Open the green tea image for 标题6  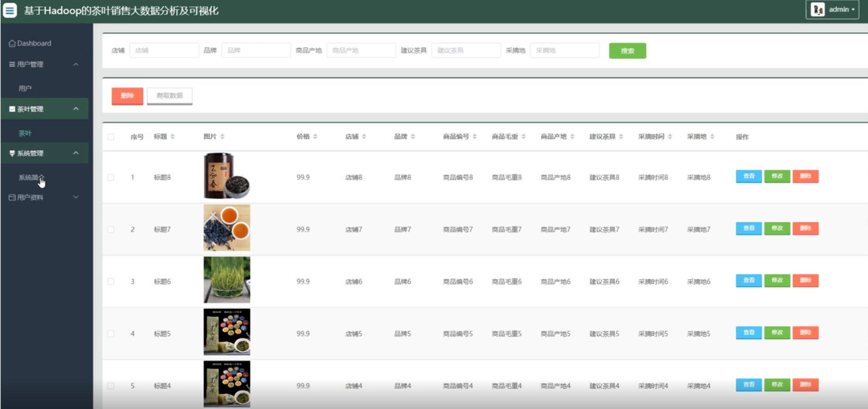[x=227, y=280]
